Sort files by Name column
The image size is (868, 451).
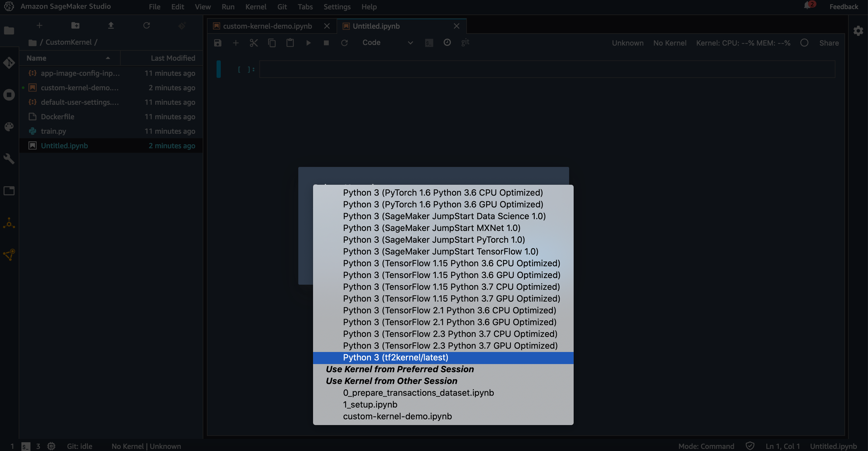[69, 58]
